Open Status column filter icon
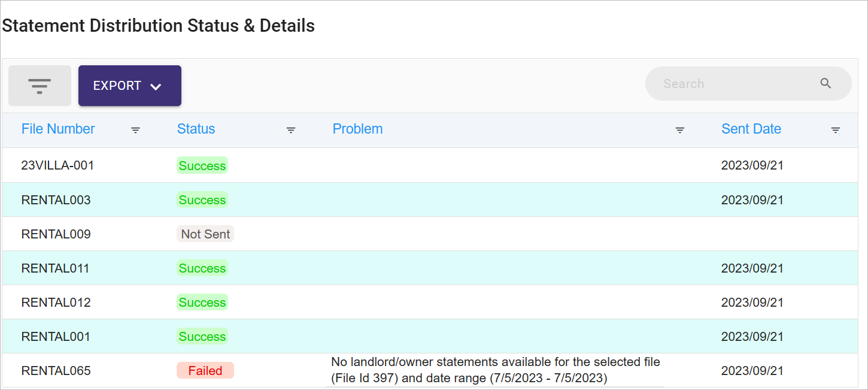This screenshot has height=390, width=868. click(291, 130)
